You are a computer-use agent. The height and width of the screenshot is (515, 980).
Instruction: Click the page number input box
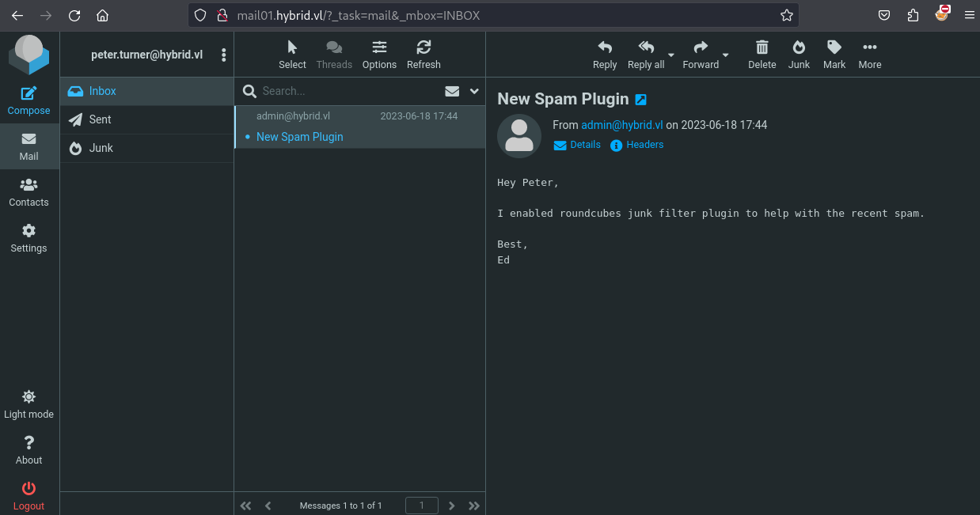click(422, 506)
